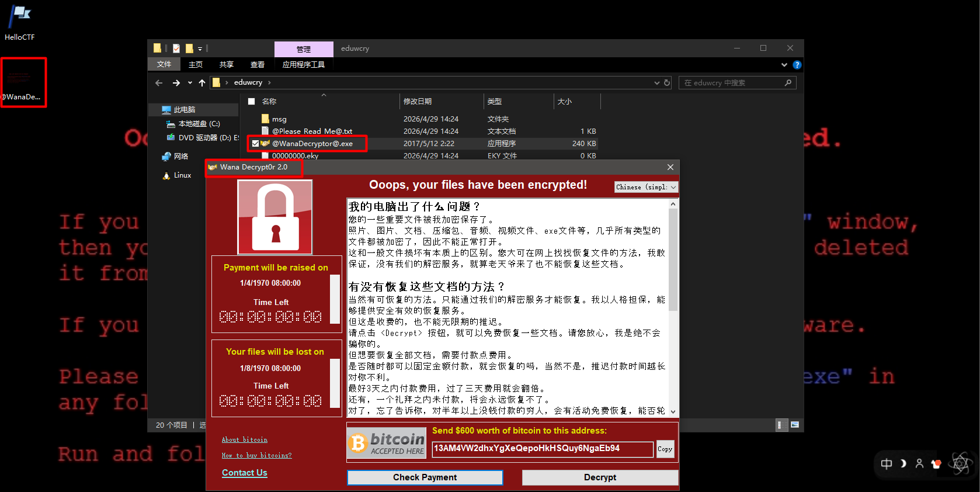
Task: Go forward in Explorer navigation
Action: [176, 83]
